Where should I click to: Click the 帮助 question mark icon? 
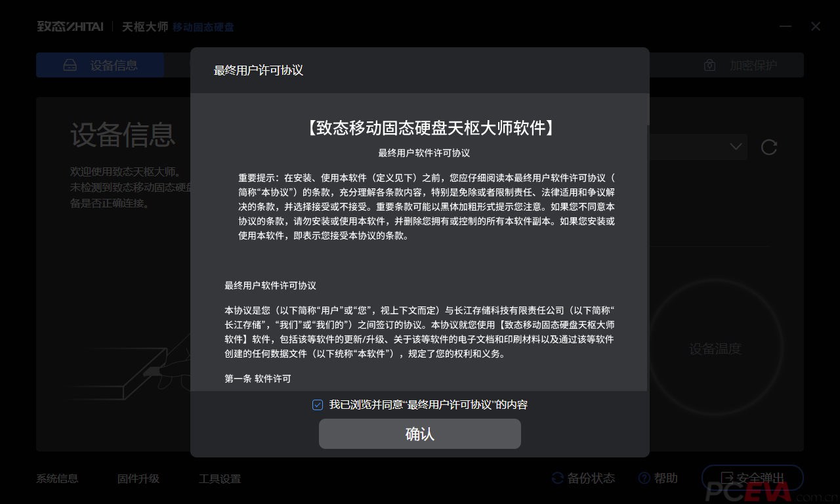coord(644,478)
